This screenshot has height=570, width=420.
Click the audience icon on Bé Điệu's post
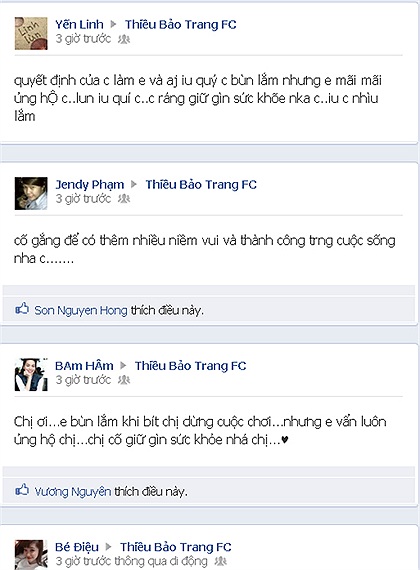[x=221, y=561]
